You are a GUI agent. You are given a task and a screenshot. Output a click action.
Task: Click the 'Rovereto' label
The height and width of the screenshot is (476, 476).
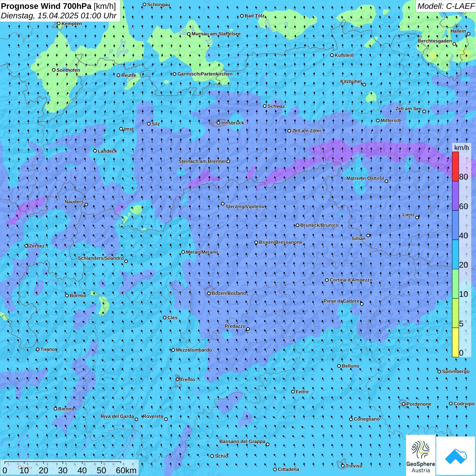[x=153, y=416]
